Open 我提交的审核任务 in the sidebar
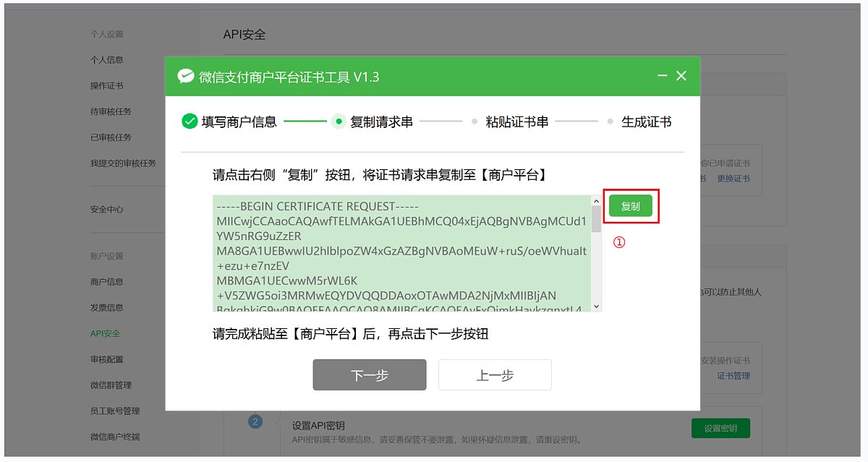Image resolution: width=868 pixels, height=462 pixels. click(x=123, y=163)
